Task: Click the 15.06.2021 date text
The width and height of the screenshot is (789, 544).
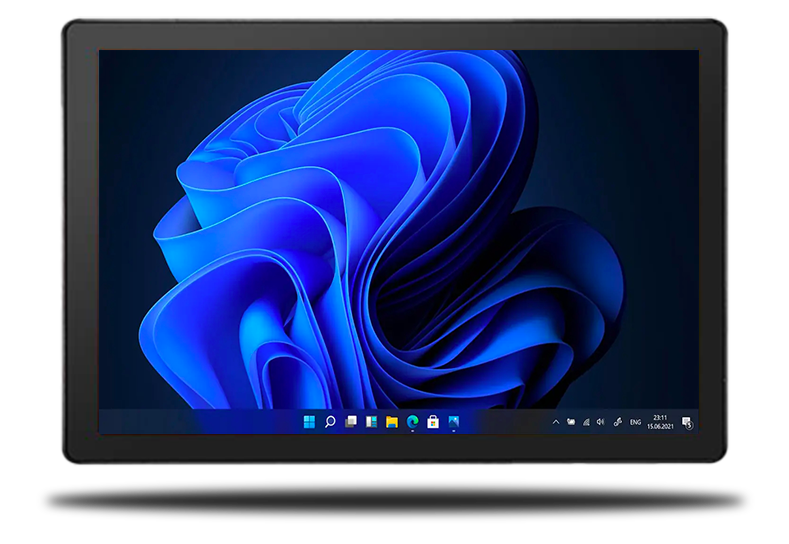Action: 660,427
